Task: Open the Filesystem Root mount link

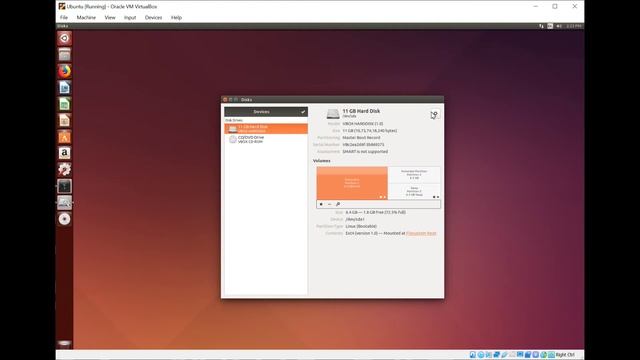Action: [x=421, y=233]
